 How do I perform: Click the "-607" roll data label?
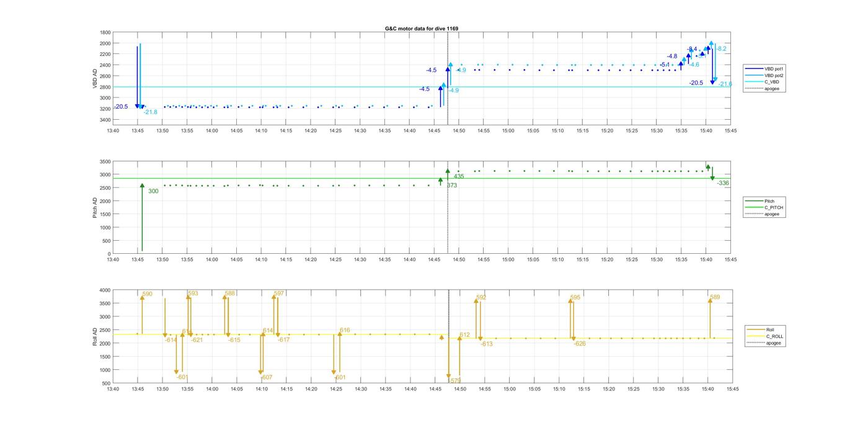pos(266,377)
